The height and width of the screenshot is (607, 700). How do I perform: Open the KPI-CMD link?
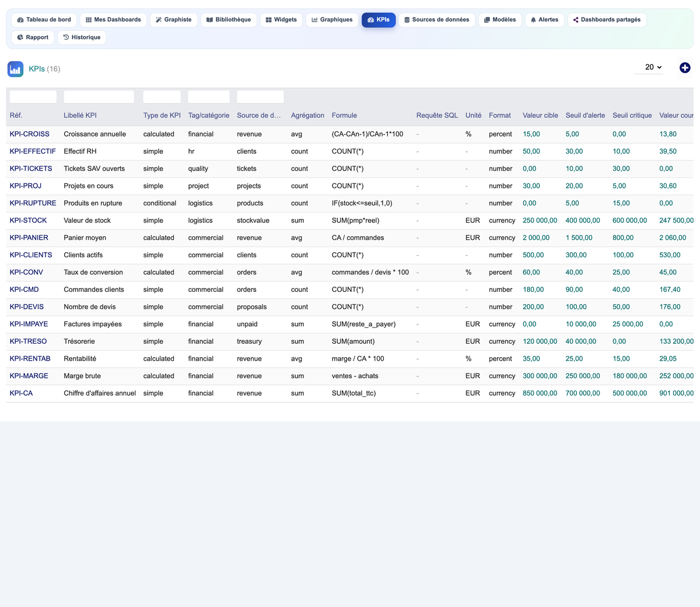[x=24, y=289]
